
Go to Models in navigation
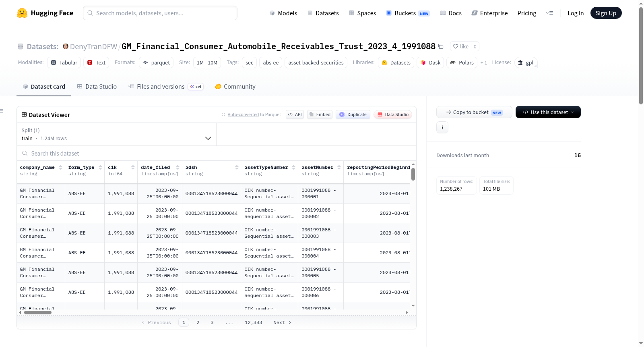[x=283, y=13]
